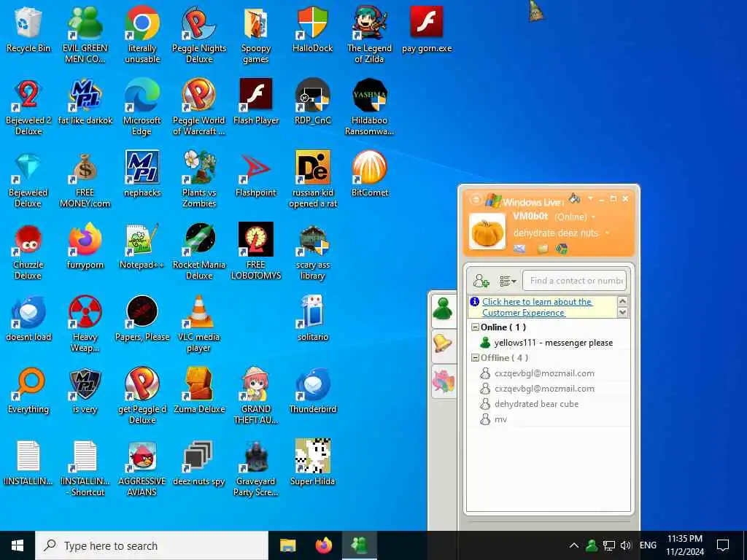Select the Super Hilda desktop icon
Image resolution: width=747 pixels, height=560 pixels.
(312, 463)
